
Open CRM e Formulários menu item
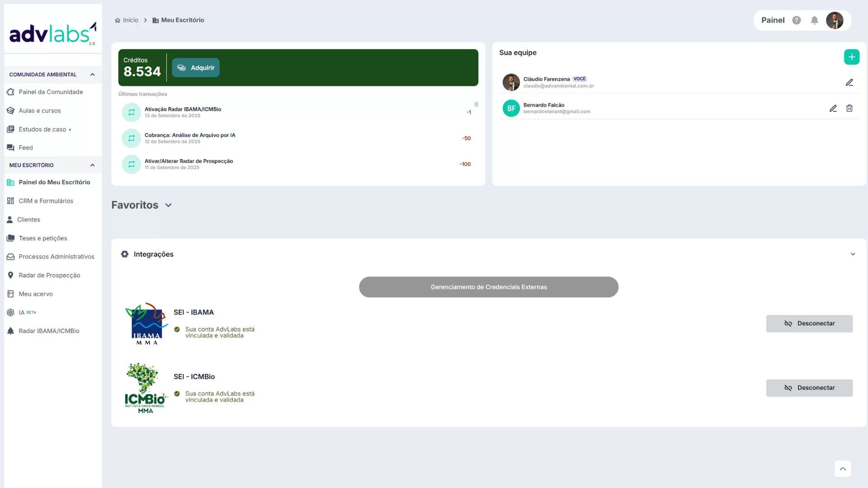(x=46, y=201)
